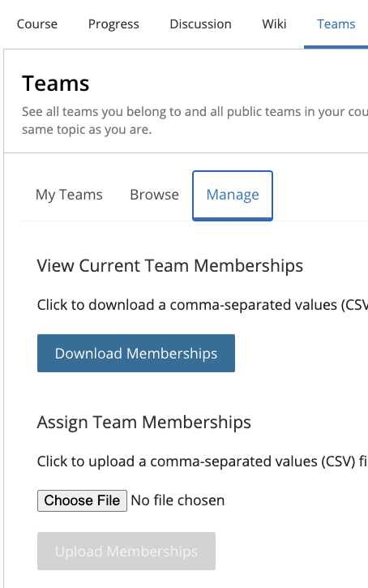Click the View Current Team Memberships heading
Viewport: 368px width, 588px height.
tap(169, 266)
